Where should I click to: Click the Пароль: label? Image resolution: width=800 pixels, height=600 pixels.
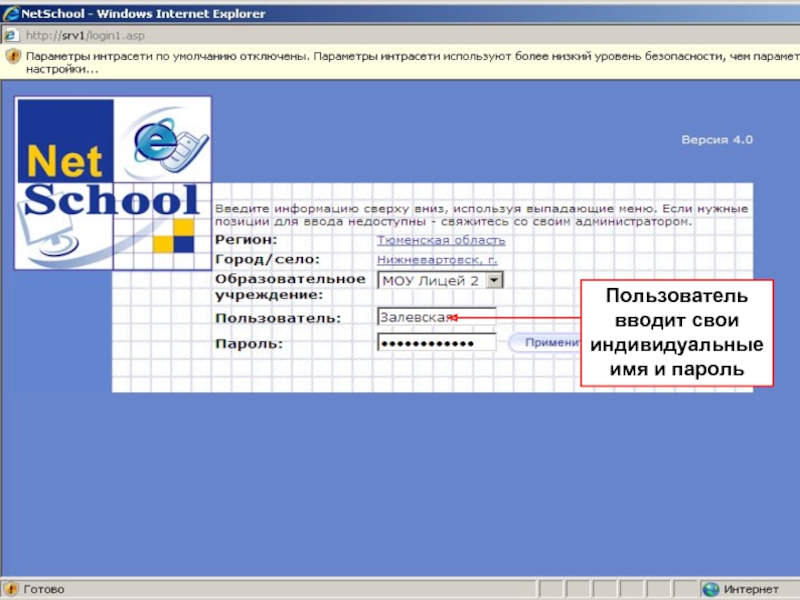tap(249, 343)
